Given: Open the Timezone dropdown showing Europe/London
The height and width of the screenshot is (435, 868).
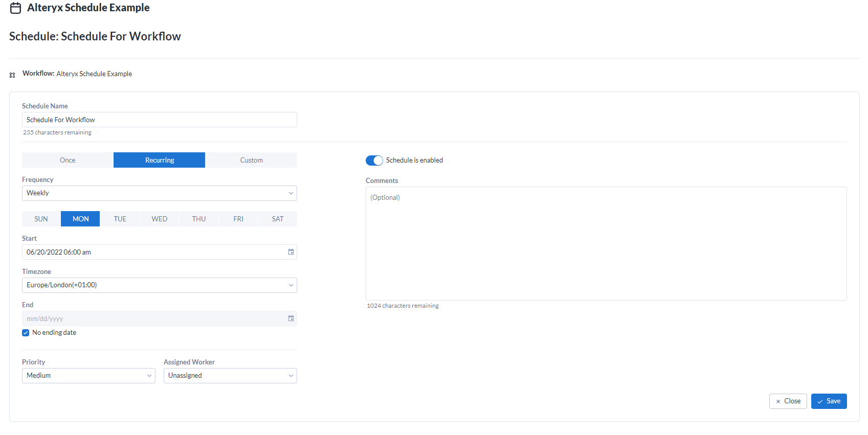Looking at the screenshot, I should [x=160, y=285].
